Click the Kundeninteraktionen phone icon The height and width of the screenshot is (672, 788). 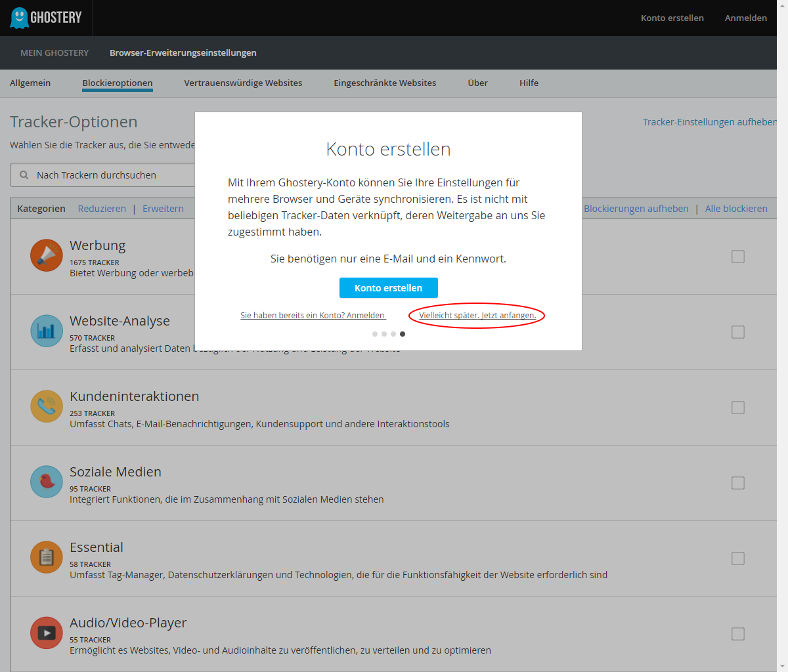point(47,406)
